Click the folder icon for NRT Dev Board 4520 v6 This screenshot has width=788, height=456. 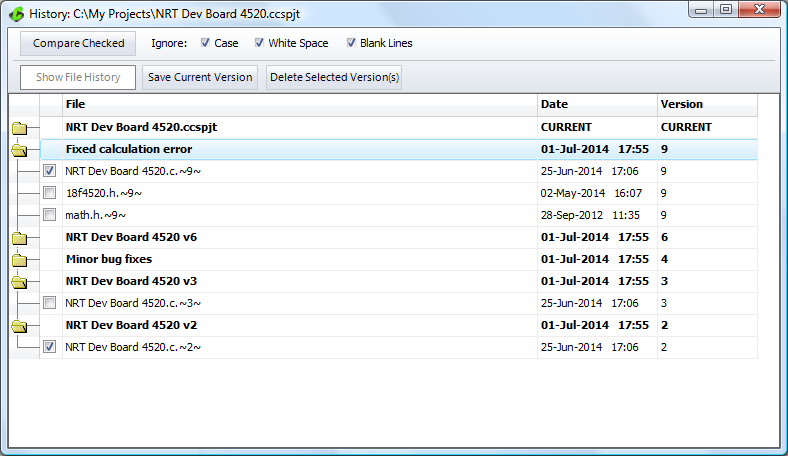[19, 238]
